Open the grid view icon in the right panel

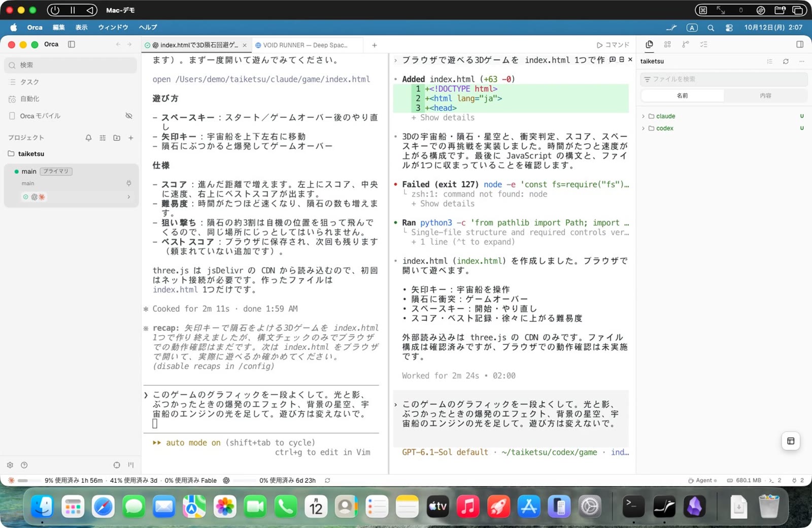667,45
